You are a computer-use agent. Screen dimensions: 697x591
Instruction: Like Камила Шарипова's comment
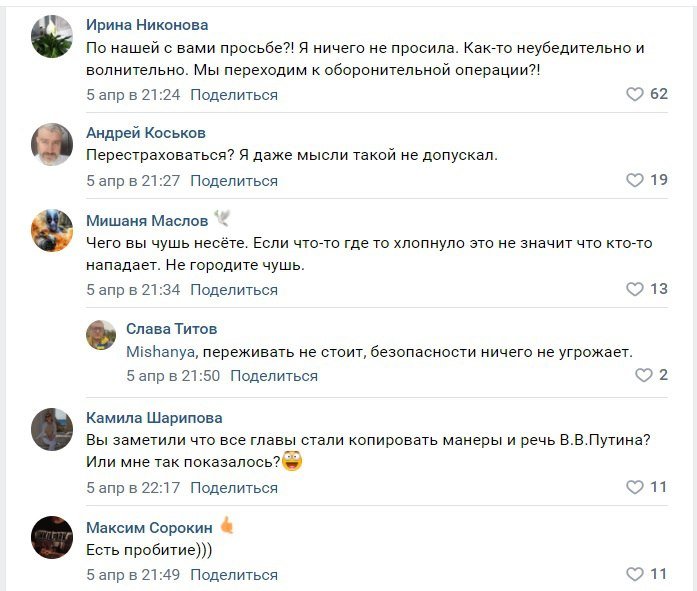[x=635, y=488]
